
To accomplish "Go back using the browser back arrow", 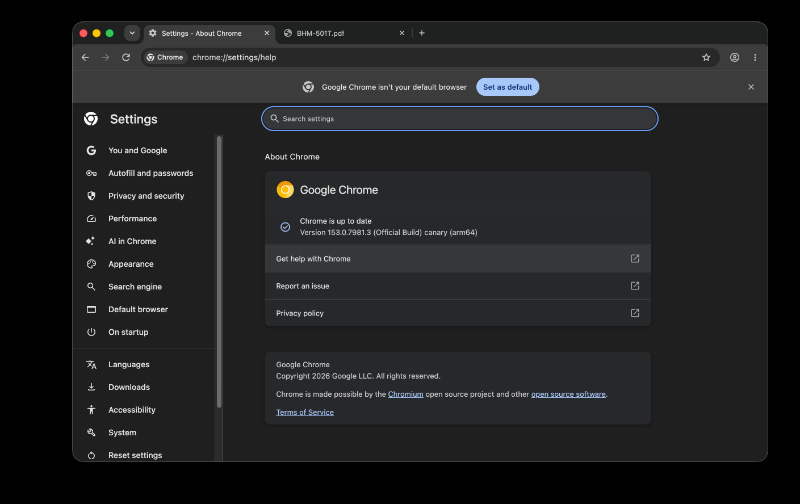I will point(85,58).
